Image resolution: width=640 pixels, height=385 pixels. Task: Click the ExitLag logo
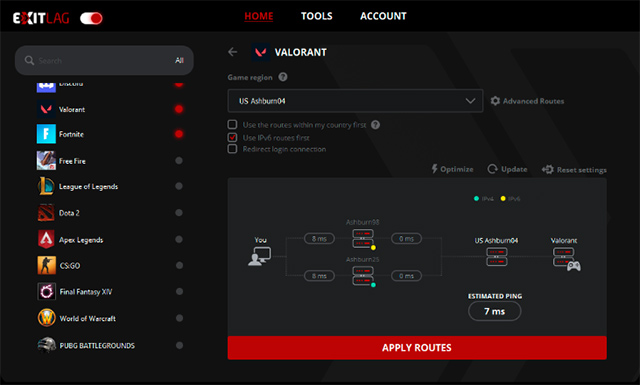pyautogui.click(x=41, y=18)
